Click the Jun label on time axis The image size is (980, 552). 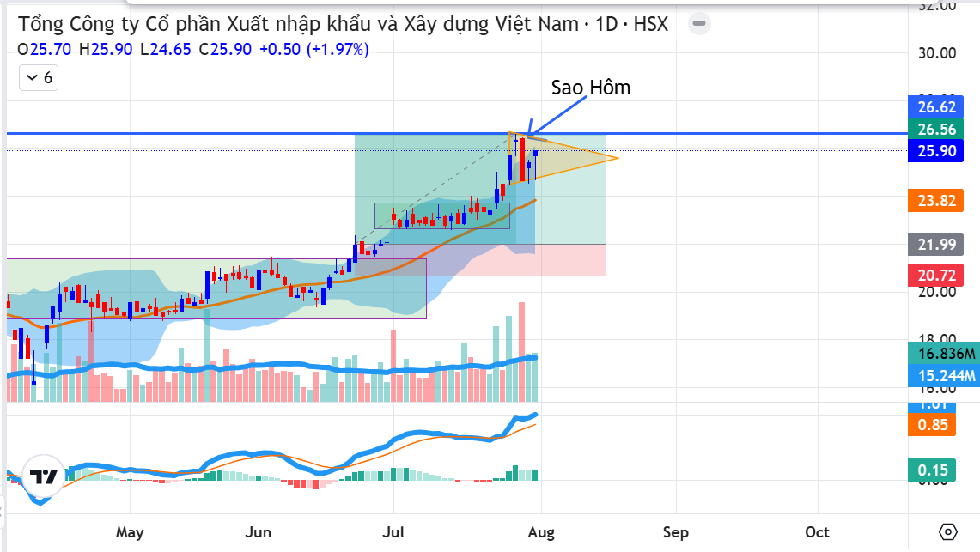[x=259, y=532]
